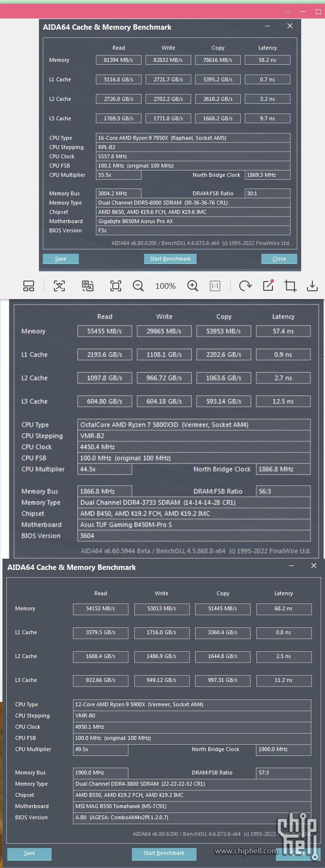Click Memory Read 54153 MB/s in 5900X window
The width and height of the screenshot is (325, 868).
101,608
